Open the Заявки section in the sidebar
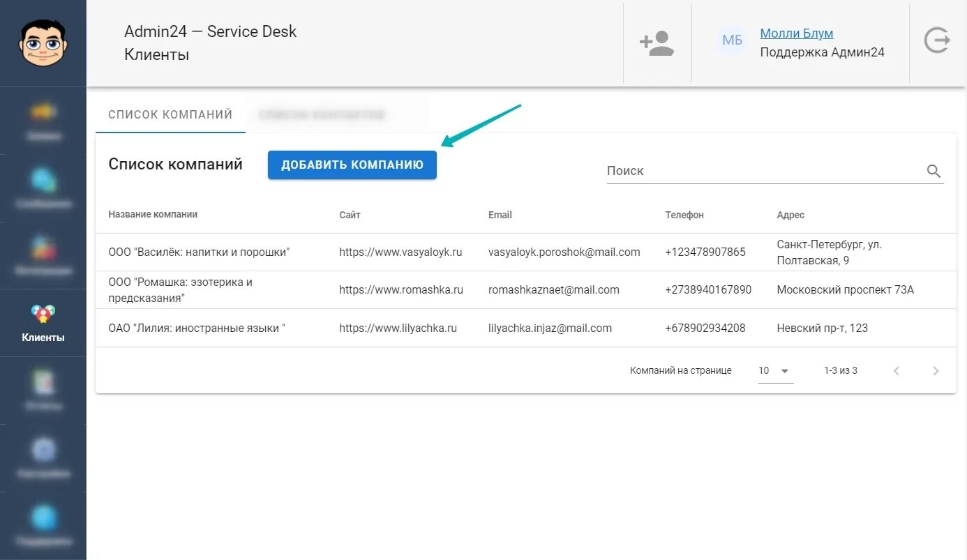Viewport: 967px width, 560px height. pyautogui.click(x=43, y=119)
